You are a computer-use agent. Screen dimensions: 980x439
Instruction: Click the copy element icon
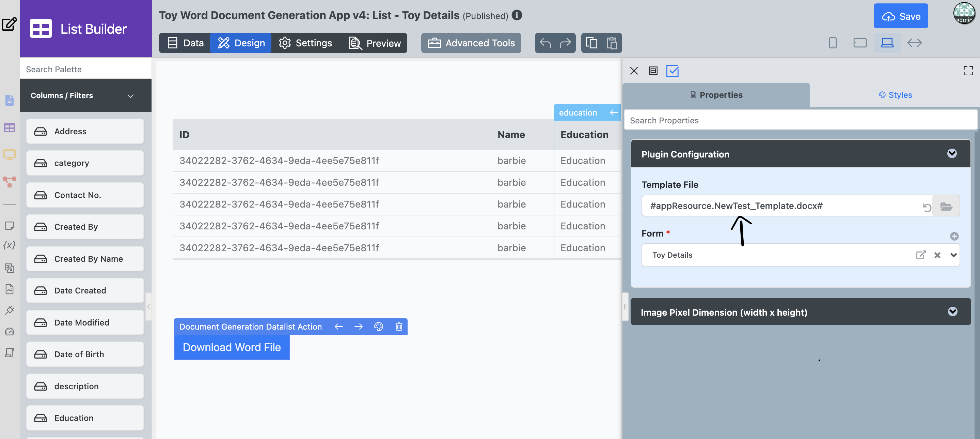click(591, 43)
